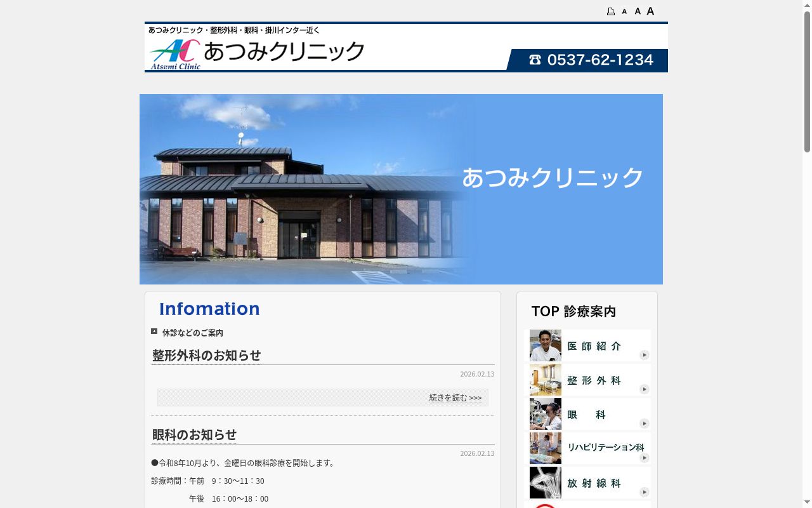Click the 続きを読む >>> link
This screenshot has height=508, width=812.
455,398
